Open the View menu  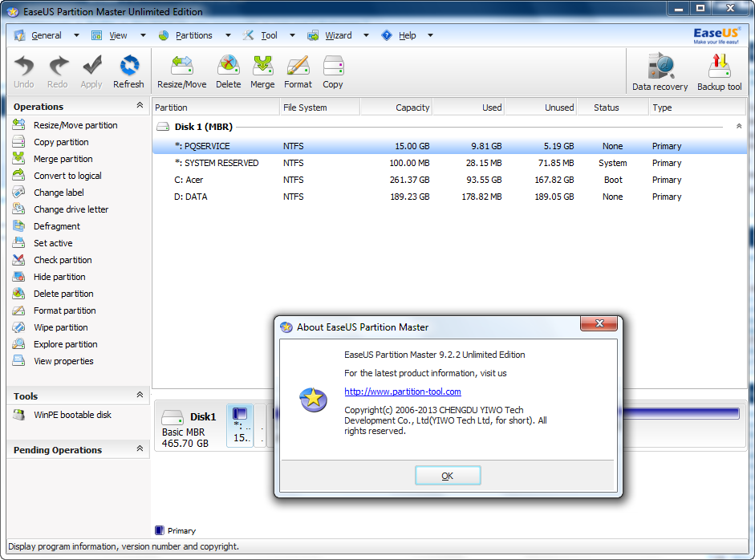[118, 35]
